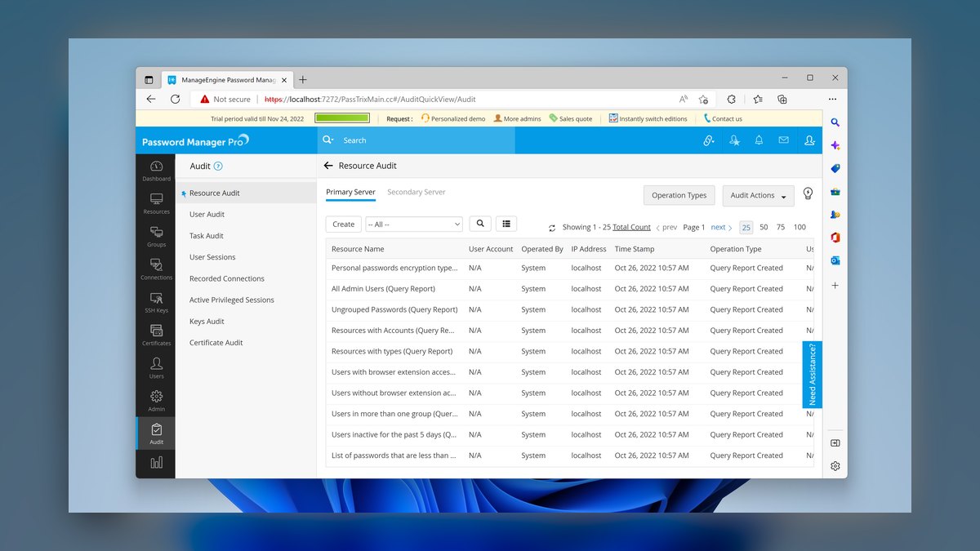Expand the '-- All --' filter dropdown

(x=414, y=224)
